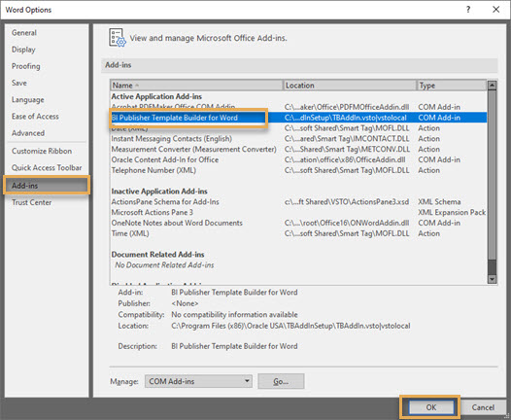Open the General options category
This screenshot has width=511, height=420.
point(24,33)
